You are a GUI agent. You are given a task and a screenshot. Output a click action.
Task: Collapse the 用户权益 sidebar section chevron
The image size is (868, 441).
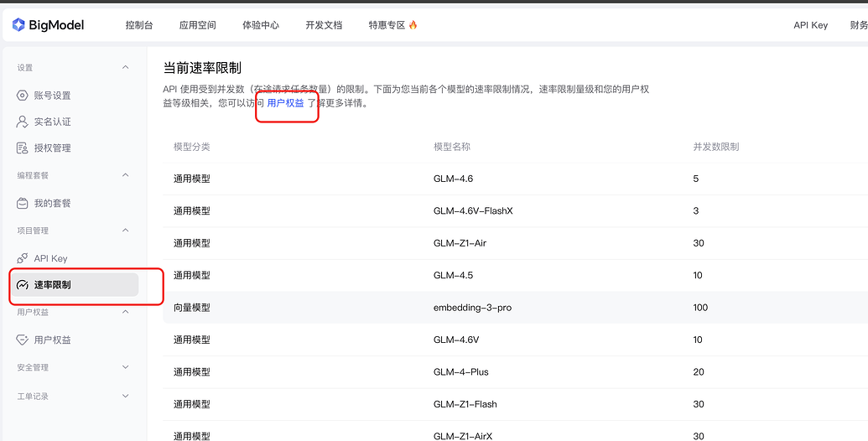pos(126,312)
